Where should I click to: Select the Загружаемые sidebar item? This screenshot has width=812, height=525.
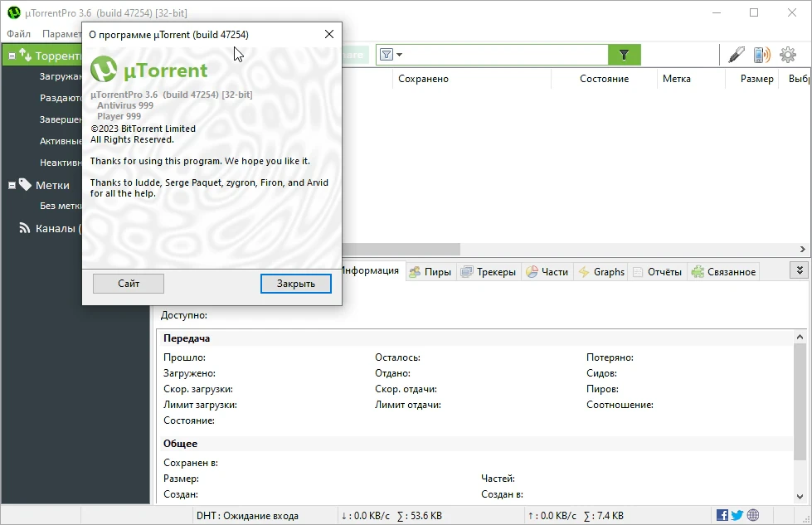pos(61,76)
